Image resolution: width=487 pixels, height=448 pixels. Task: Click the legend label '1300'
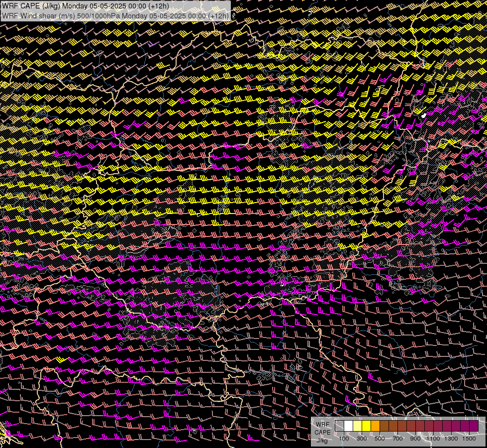451,439
